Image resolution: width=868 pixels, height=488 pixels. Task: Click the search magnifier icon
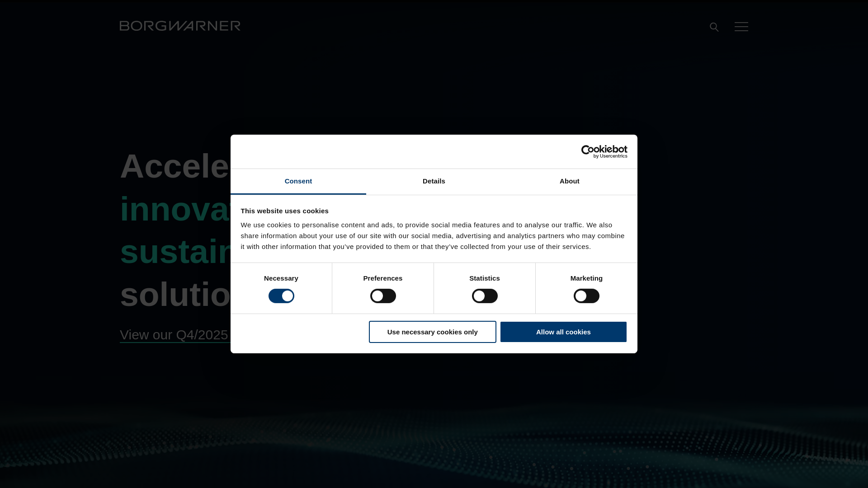point(714,27)
